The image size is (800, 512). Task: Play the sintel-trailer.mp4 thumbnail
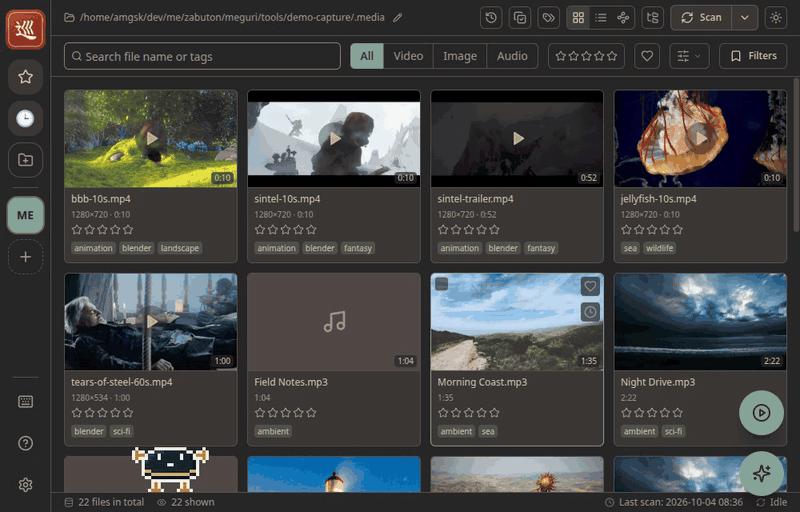point(517,138)
